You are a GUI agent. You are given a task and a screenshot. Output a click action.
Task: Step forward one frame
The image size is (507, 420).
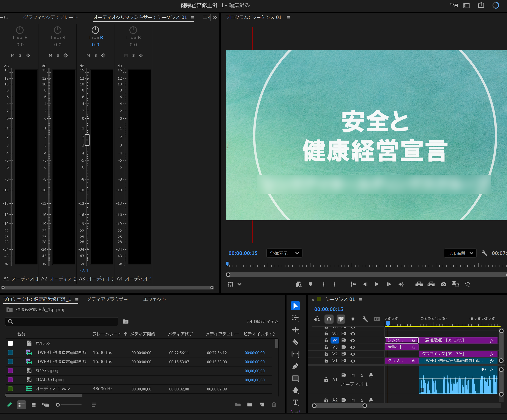389,284
